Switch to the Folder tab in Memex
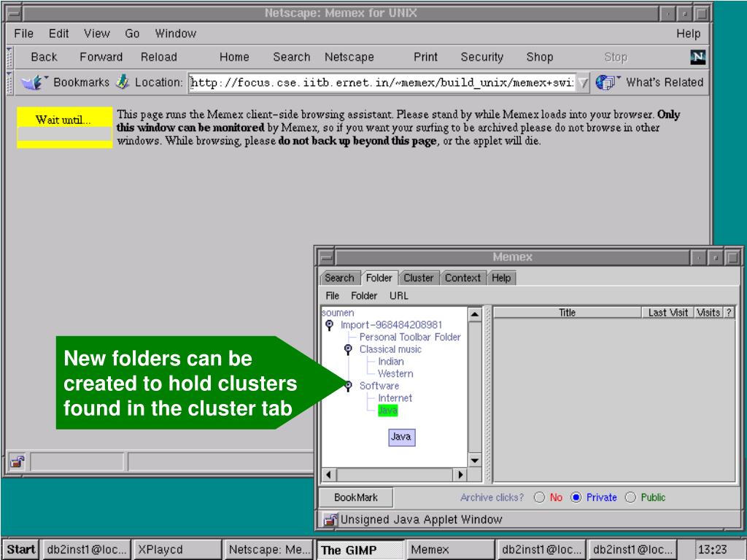The image size is (747, 560). [x=379, y=278]
